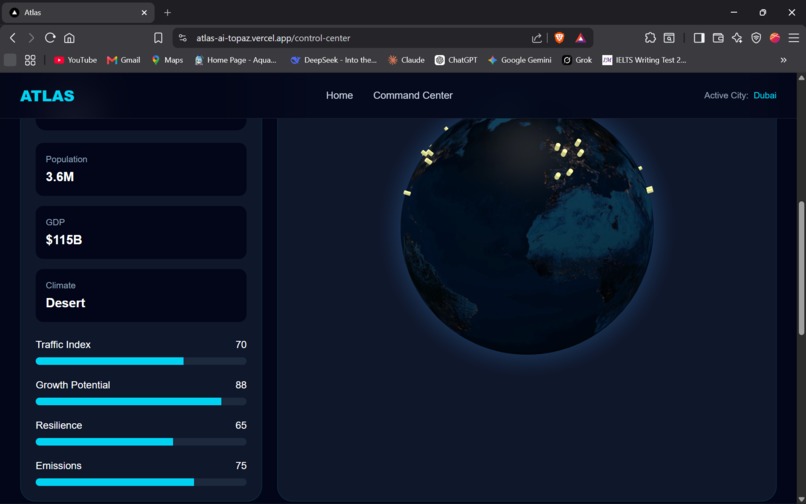Viewport: 806px width, 504px height.
Task: Click the active city Dubai label
Action: point(764,95)
